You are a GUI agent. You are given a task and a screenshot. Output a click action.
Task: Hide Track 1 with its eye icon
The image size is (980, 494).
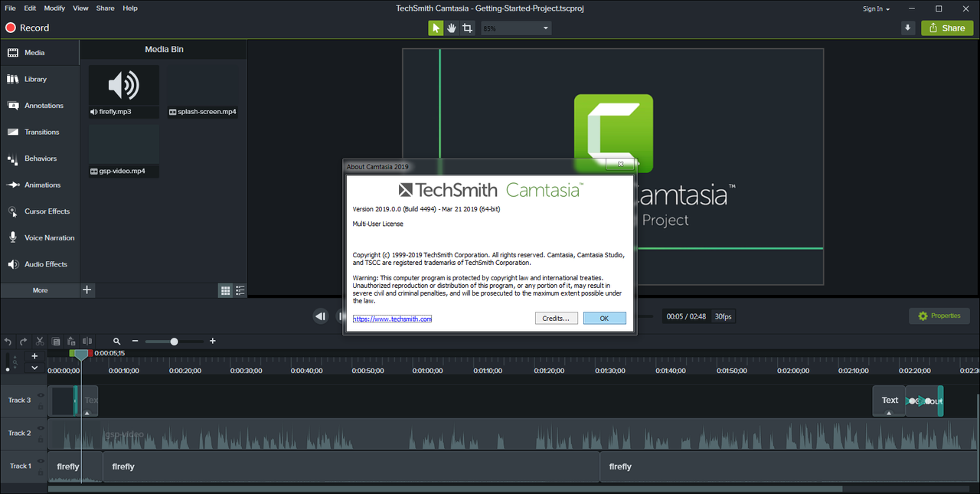pyautogui.click(x=41, y=462)
